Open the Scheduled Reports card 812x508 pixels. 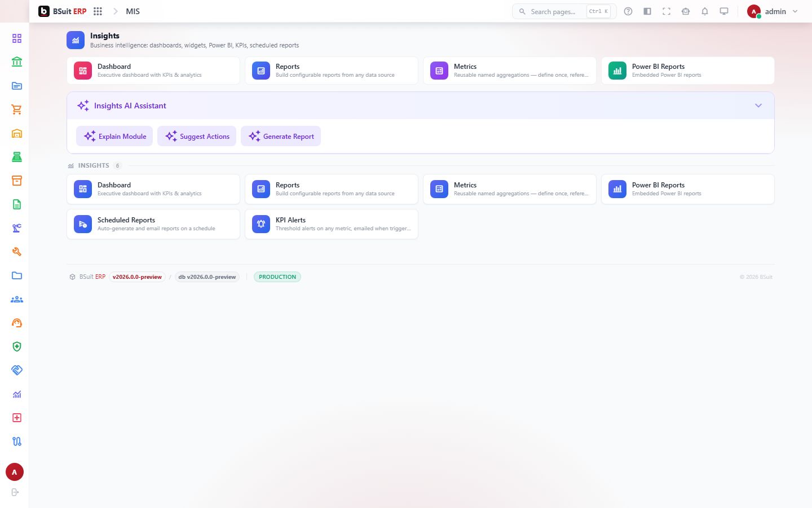153,224
